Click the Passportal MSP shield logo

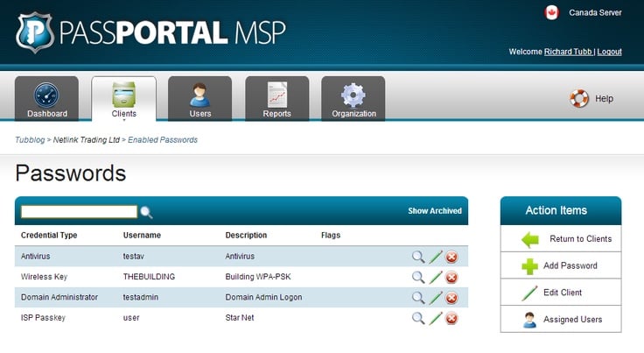click(35, 32)
